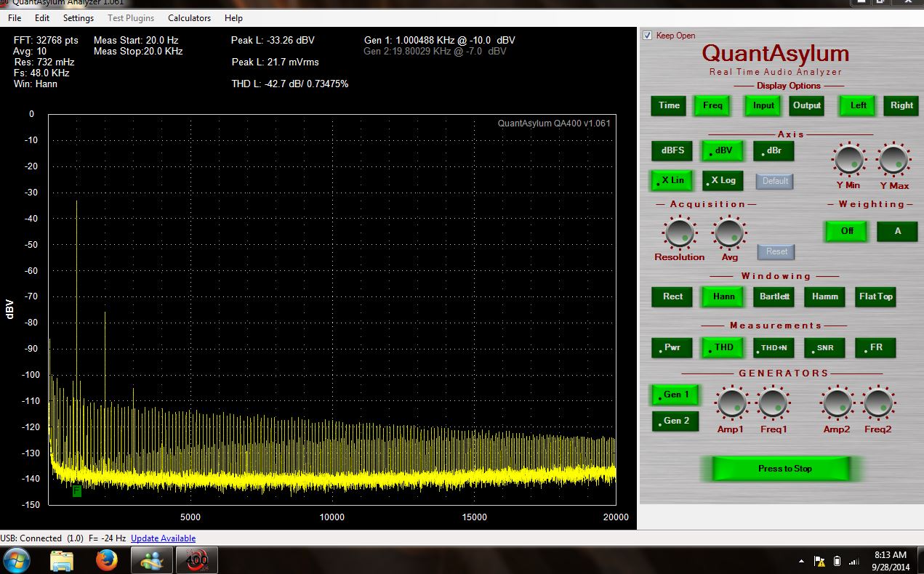Open the Update Available link

(163, 538)
